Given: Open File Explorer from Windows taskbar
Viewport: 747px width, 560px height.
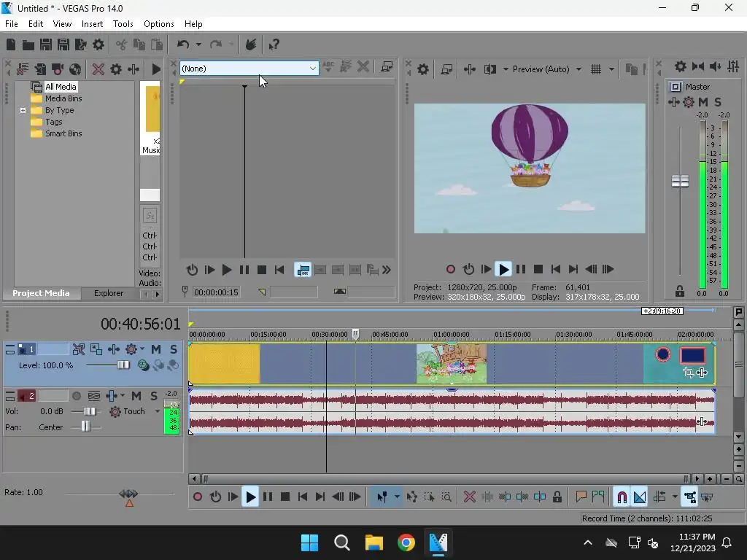Looking at the screenshot, I should click(x=374, y=542).
